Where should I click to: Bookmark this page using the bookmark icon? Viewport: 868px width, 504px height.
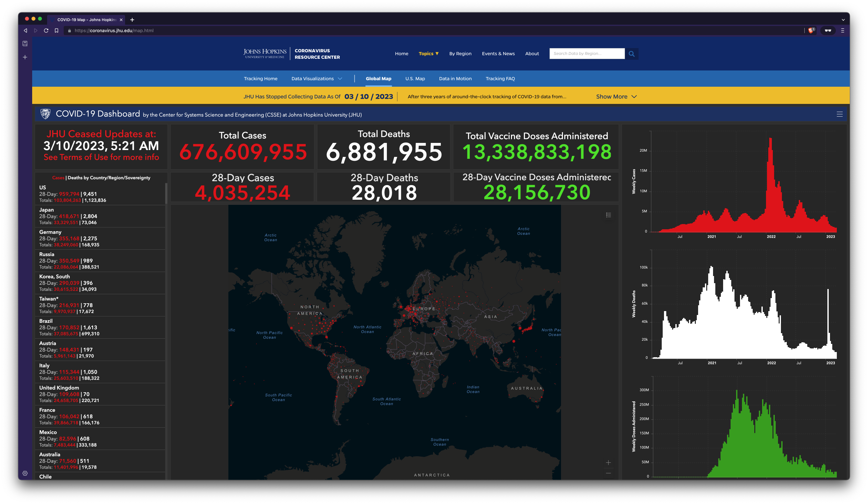tap(57, 30)
